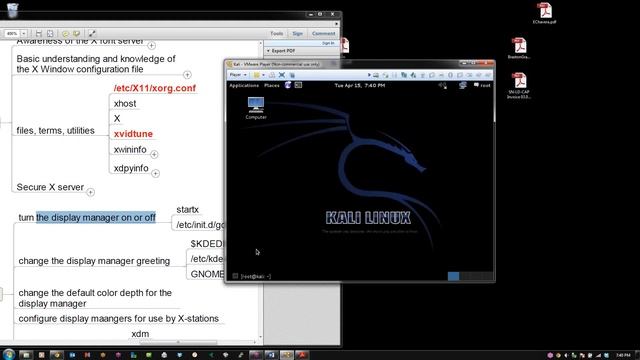Image resolution: width=640 pixels, height=360 pixels.
Task: Enter VMware full screen mode icon
Action: tap(282, 75)
